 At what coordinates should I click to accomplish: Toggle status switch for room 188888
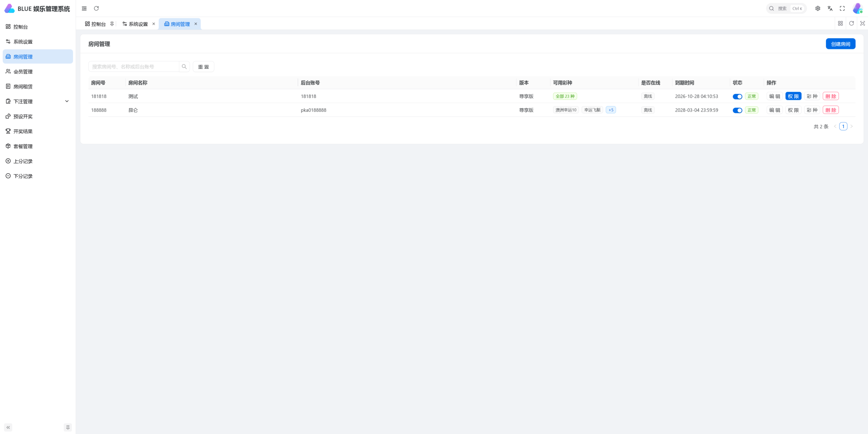pyautogui.click(x=737, y=110)
